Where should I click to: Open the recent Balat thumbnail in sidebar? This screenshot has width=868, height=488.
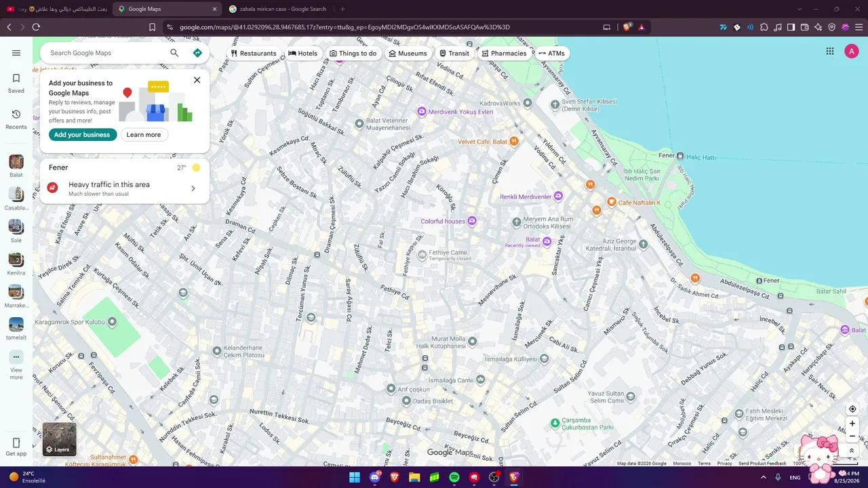16,162
